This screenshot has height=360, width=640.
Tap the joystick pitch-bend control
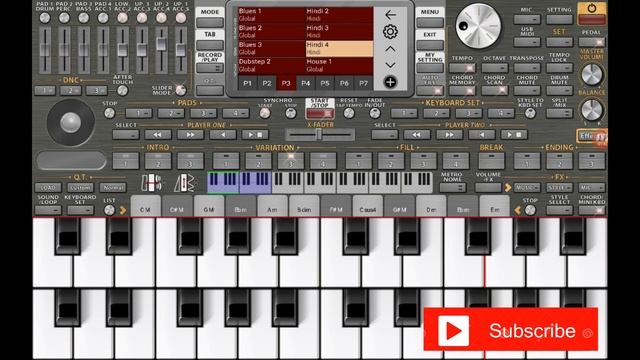click(x=71, y=122)
